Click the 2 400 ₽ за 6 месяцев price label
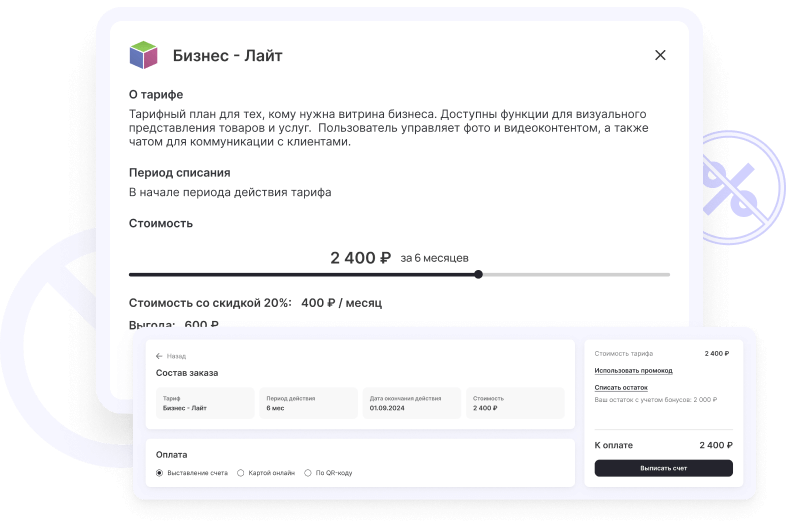The height and width of the screenshot is (532, 786). coord(399,258)
